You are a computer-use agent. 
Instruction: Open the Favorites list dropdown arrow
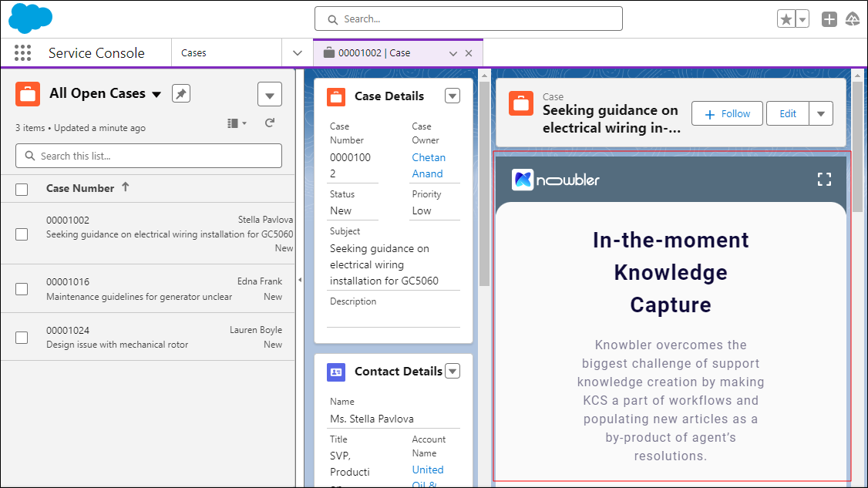click(802, 19)
